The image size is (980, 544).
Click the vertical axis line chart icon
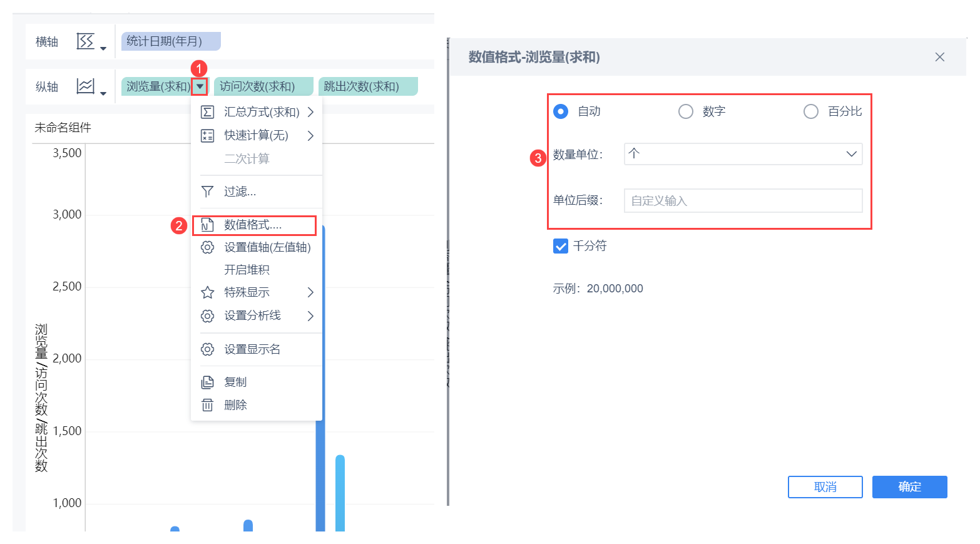coord(86,86)
